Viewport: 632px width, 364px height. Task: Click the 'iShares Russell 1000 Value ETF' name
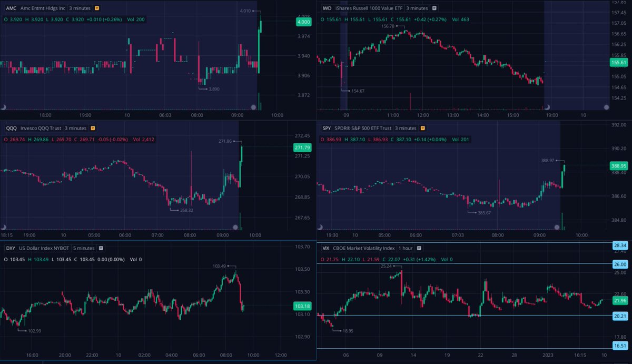[369, 8]
